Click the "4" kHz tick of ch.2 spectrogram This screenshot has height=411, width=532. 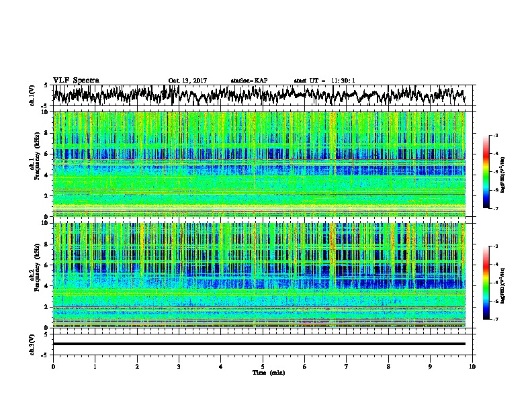[46, 286]
